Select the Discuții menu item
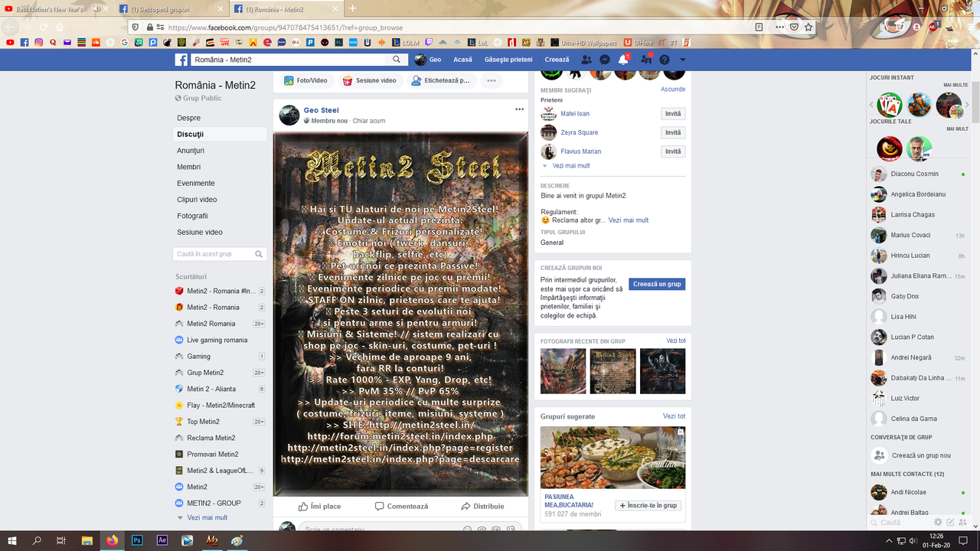The width and height of the screenshot is (980, 551). 220,134
